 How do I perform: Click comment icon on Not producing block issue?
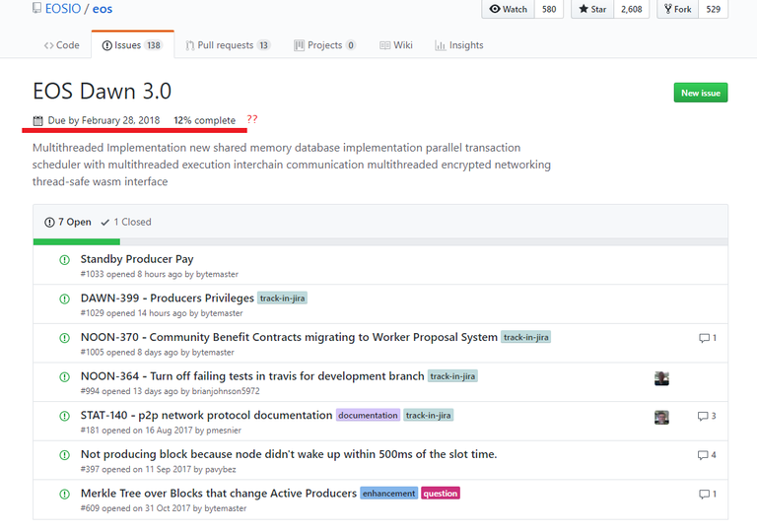tap(704, 455)
